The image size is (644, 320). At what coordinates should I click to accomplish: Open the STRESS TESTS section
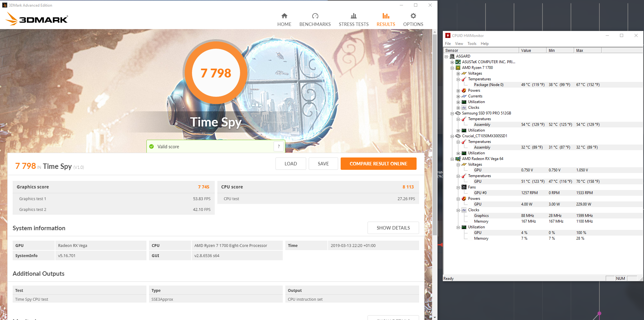[x=354, y=20]
